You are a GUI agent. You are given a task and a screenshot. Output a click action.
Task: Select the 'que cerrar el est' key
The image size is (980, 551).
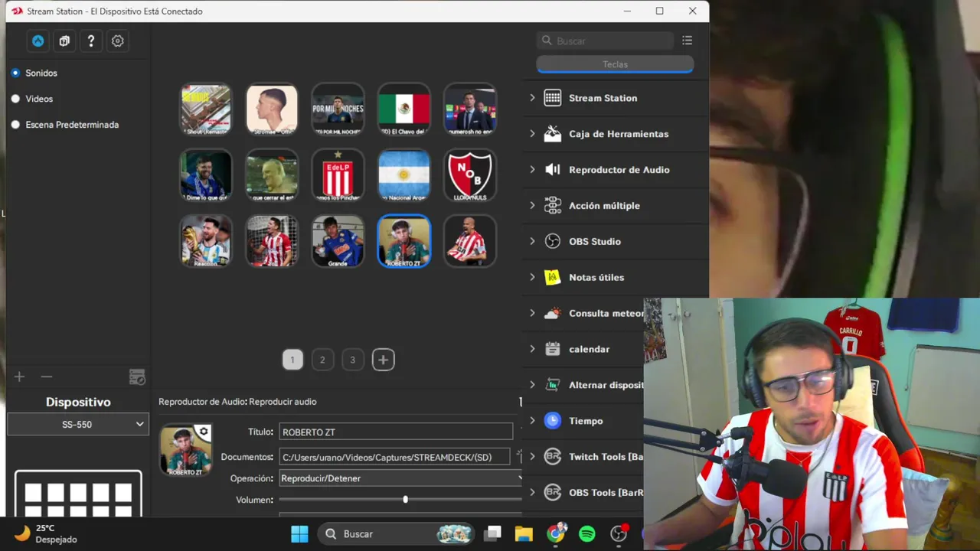[272, 175]
